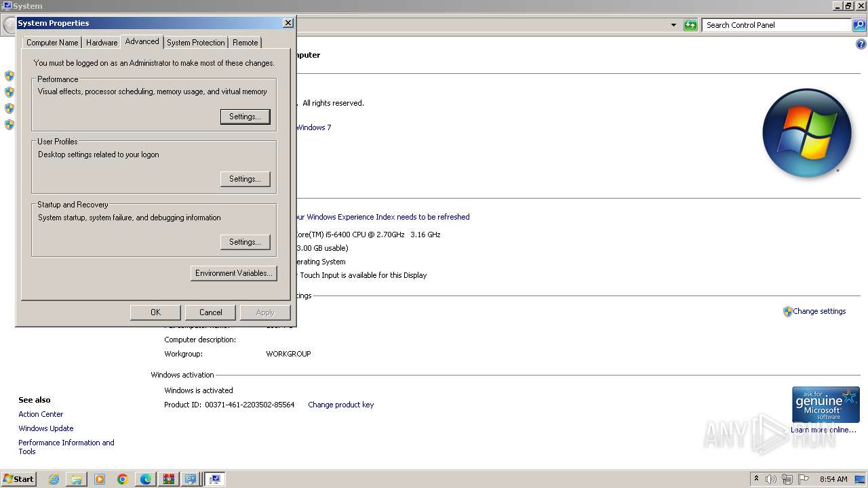Open Learn more online link

click(x=823, y=430)
